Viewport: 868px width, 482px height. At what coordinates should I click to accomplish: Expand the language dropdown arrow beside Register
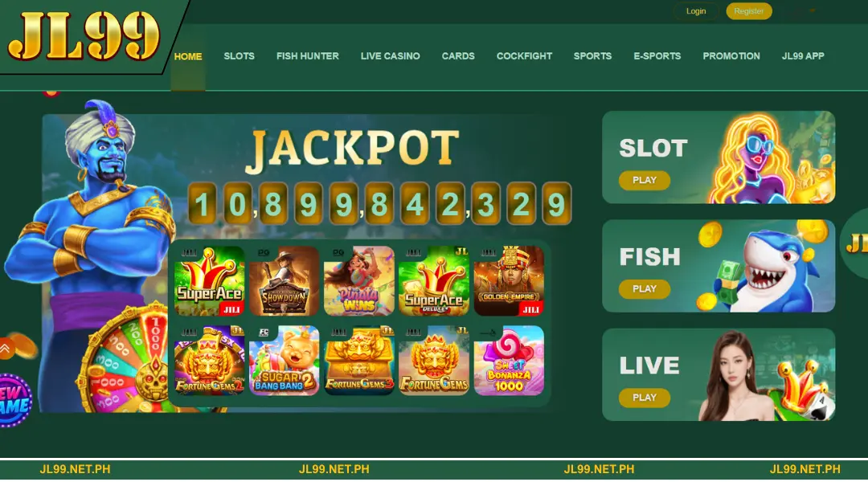pos(813,10)
